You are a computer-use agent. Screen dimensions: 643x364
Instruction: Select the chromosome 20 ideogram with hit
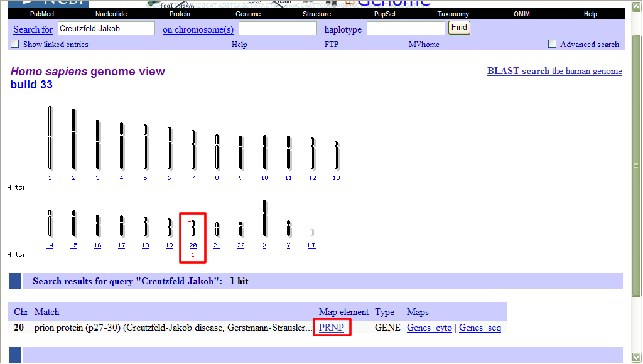point(193,228)
